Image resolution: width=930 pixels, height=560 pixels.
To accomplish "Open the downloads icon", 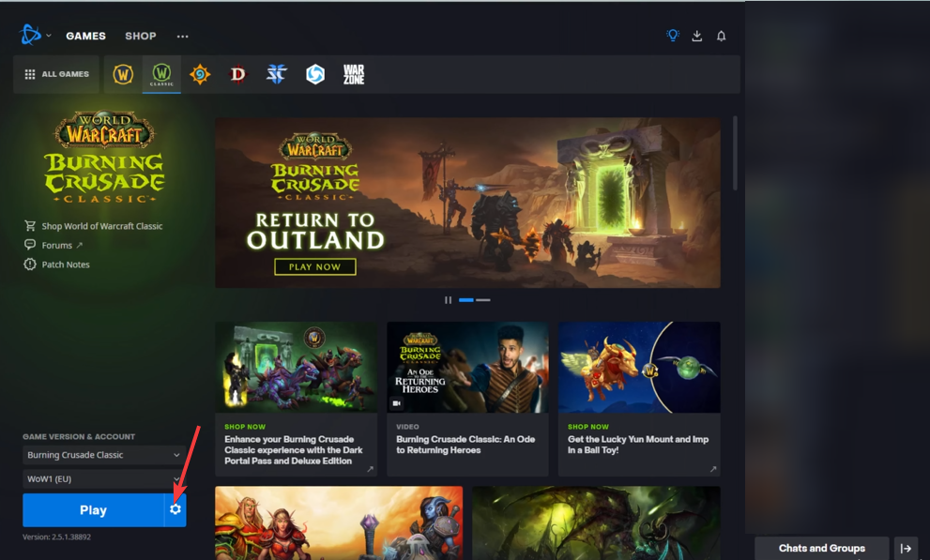I will 697,37.
